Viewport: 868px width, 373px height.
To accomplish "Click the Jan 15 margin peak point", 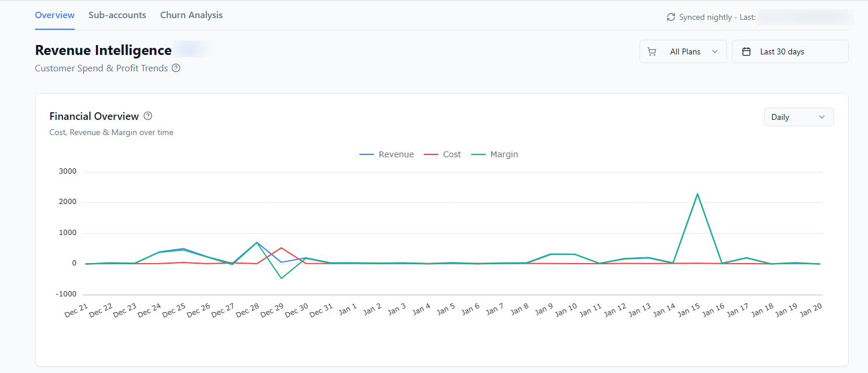I will (697, 194).
